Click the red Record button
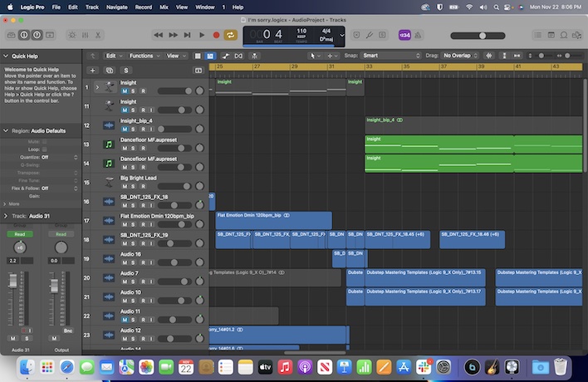This screenshot has height=382, width=588. 216,35
